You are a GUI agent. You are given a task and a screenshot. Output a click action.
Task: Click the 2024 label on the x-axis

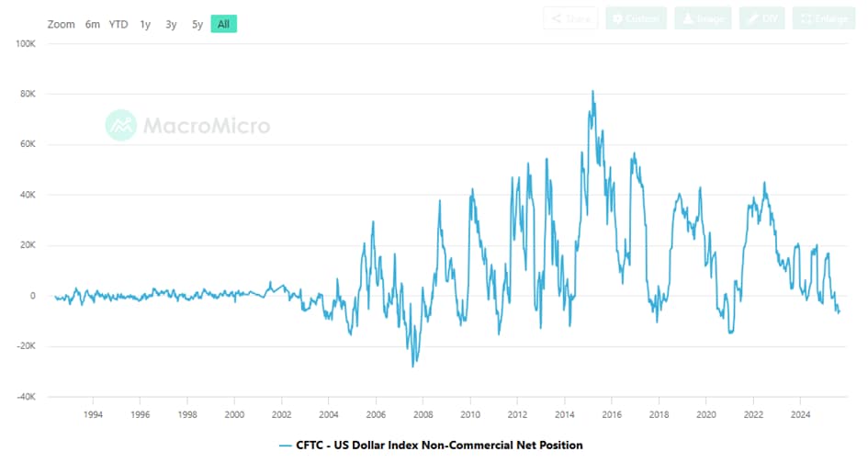[x=800, y=414]
